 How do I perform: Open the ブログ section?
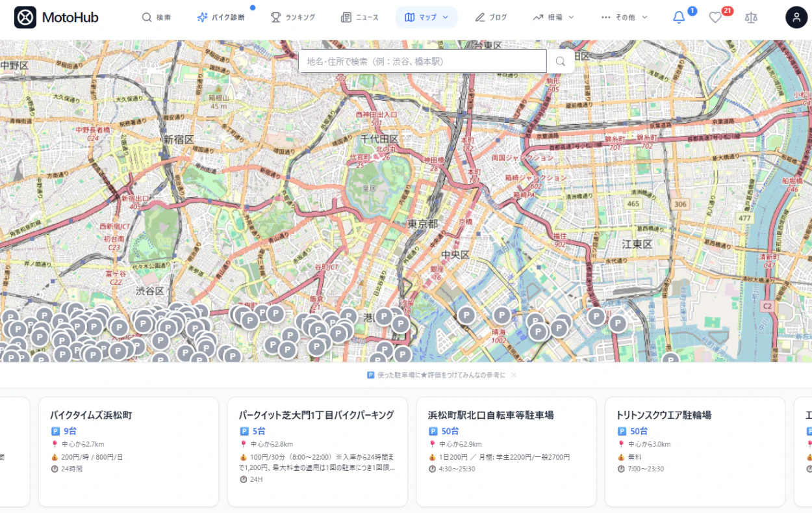[x=491, y=18]
